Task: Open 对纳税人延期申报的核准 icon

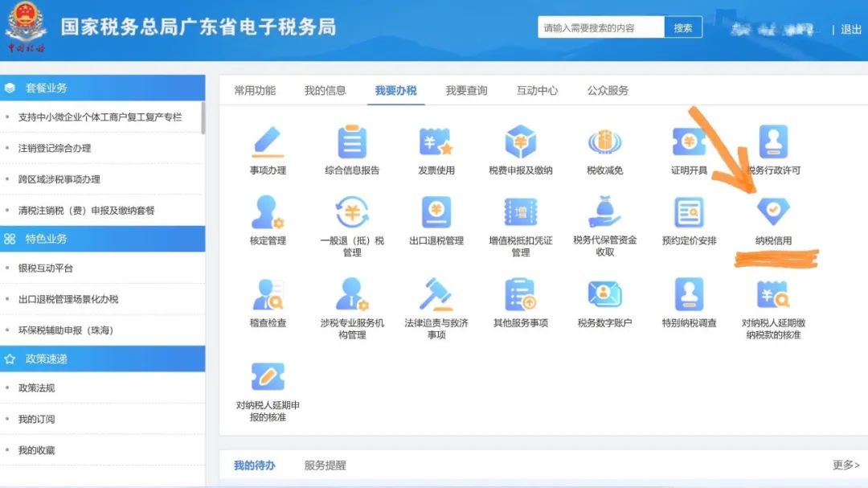Action: pyautogui.click(x=268, y=377)
